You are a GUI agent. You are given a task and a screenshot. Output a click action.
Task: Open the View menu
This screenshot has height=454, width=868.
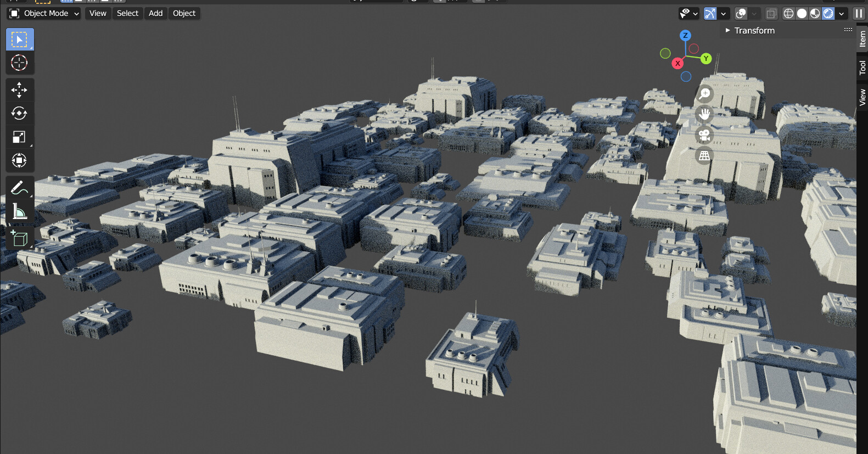tap(98, 13)
